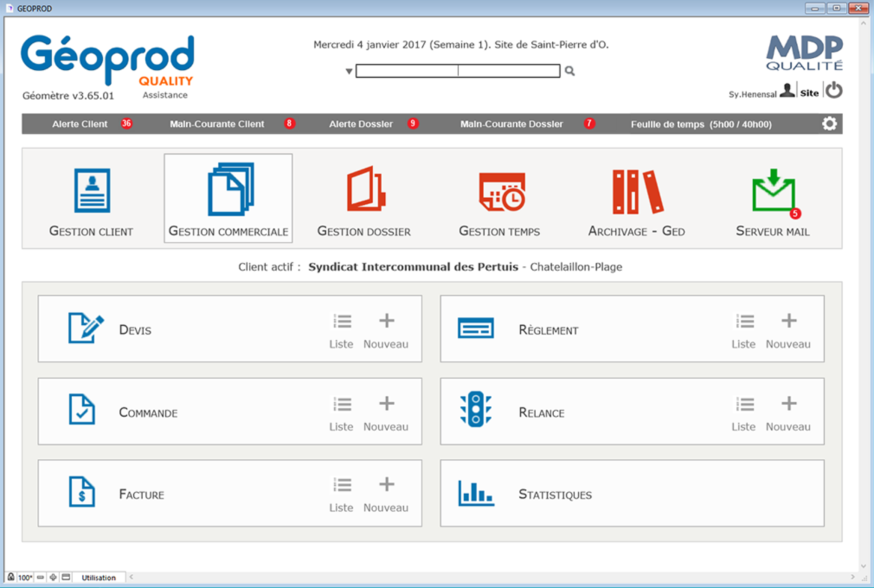Click the Commande checkmark document icon

[x=82, y=409]
